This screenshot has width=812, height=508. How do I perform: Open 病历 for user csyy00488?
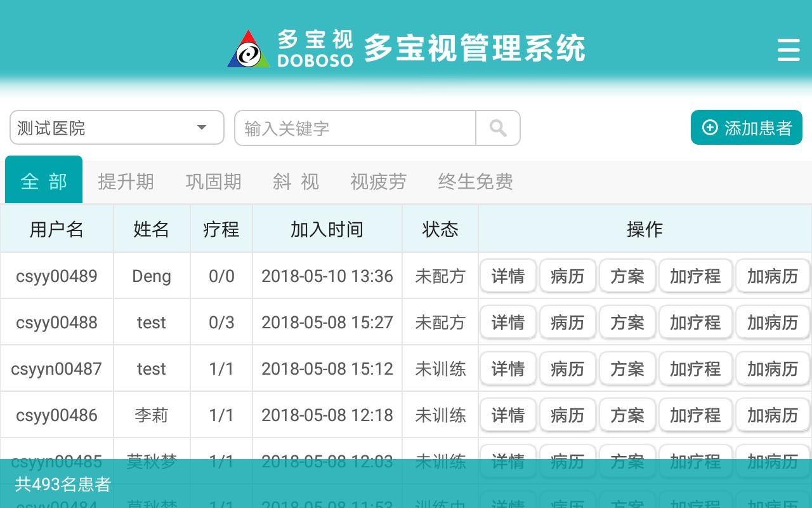(x=567, y=323)
